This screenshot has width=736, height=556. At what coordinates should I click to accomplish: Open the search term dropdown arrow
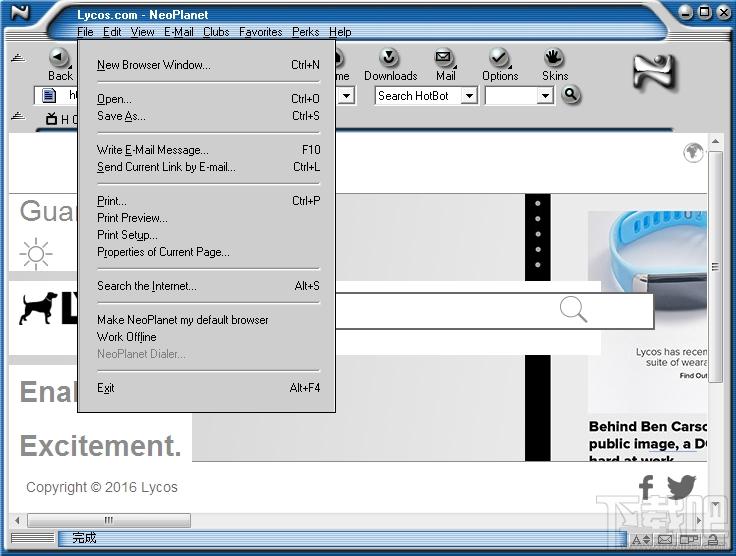(545, 96)
